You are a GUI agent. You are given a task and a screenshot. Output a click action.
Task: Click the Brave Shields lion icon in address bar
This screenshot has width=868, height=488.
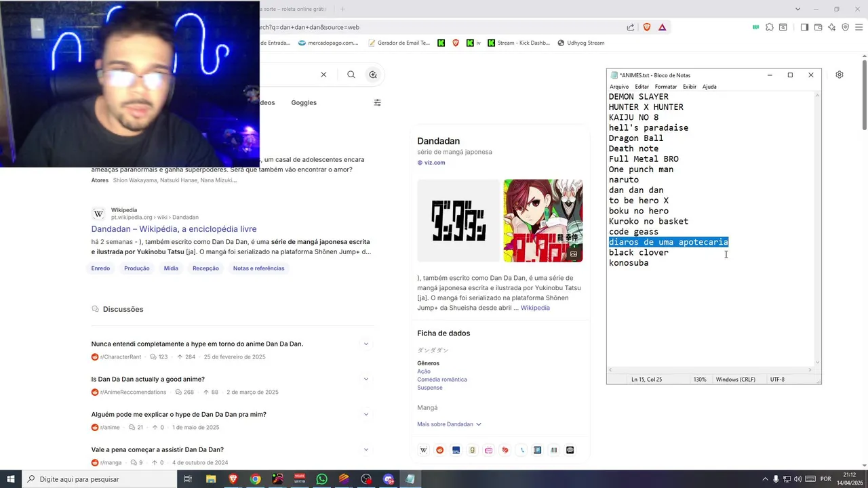click(646, 27)
